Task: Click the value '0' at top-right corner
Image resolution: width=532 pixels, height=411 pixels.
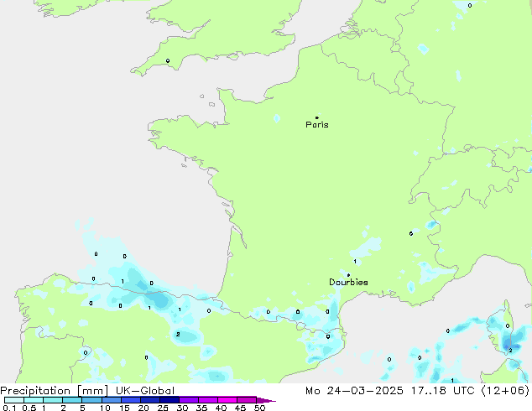Action: [x=470, y=5]
